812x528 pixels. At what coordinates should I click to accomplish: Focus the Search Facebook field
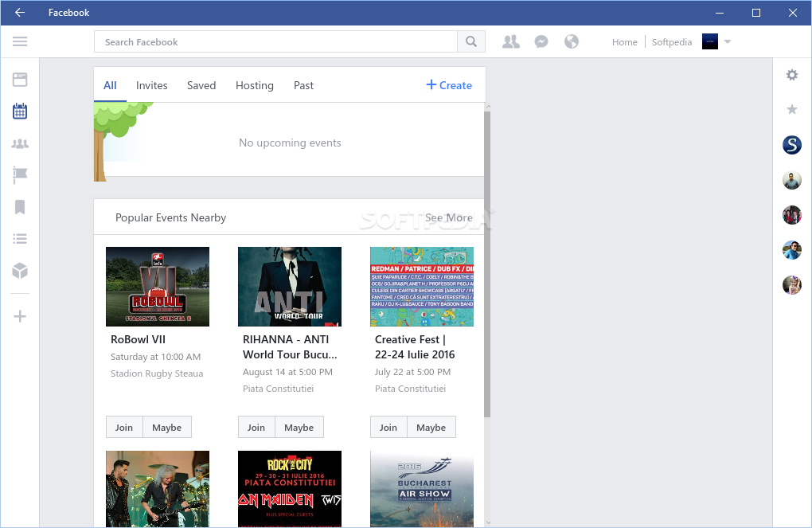click(x=275, y=41)
